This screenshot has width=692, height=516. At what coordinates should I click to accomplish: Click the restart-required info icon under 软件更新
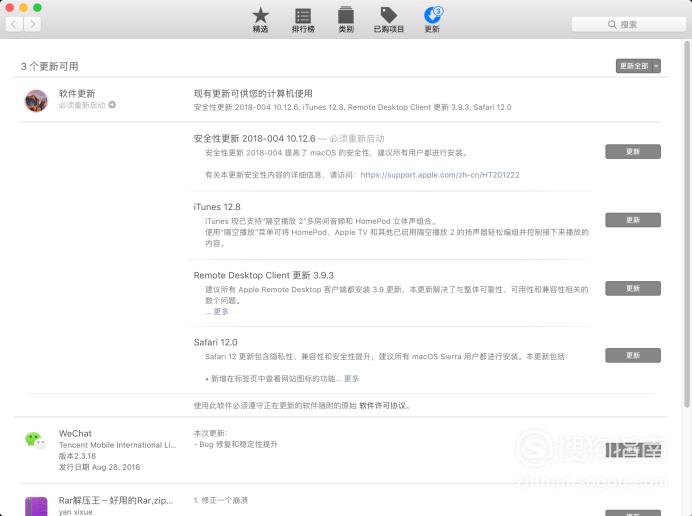tap(112, 105)
